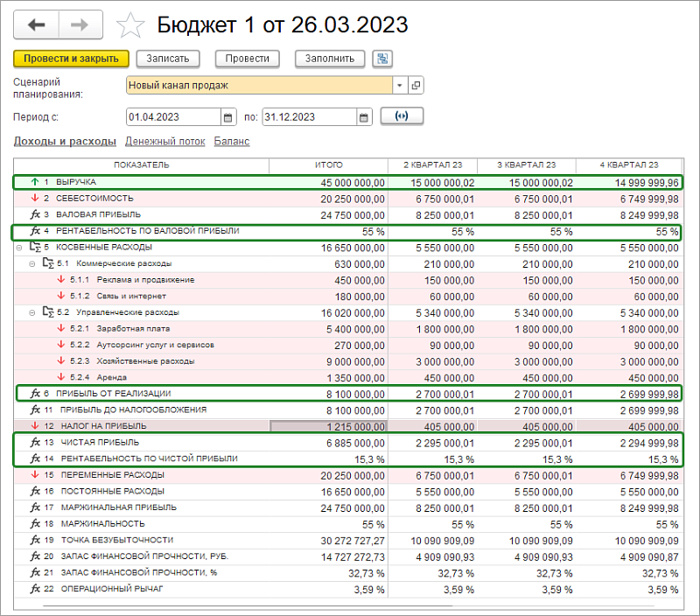Open the calendar for the period end date
Viewport: 700px width, 616px height.
click(364, 117)
